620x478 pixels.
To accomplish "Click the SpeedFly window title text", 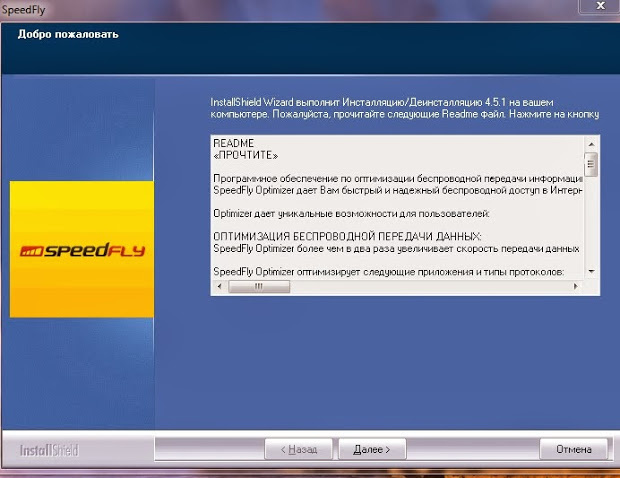I will click(23, 9).
